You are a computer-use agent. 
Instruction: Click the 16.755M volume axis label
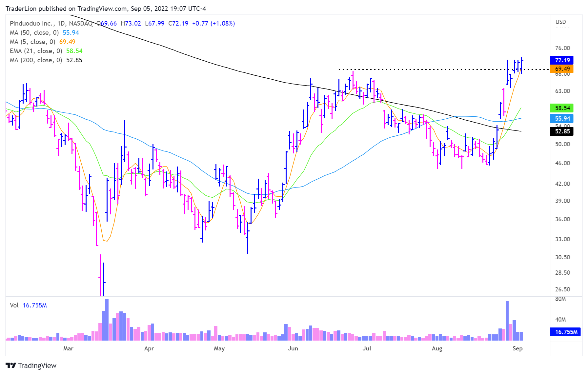[x=566, y=332]
